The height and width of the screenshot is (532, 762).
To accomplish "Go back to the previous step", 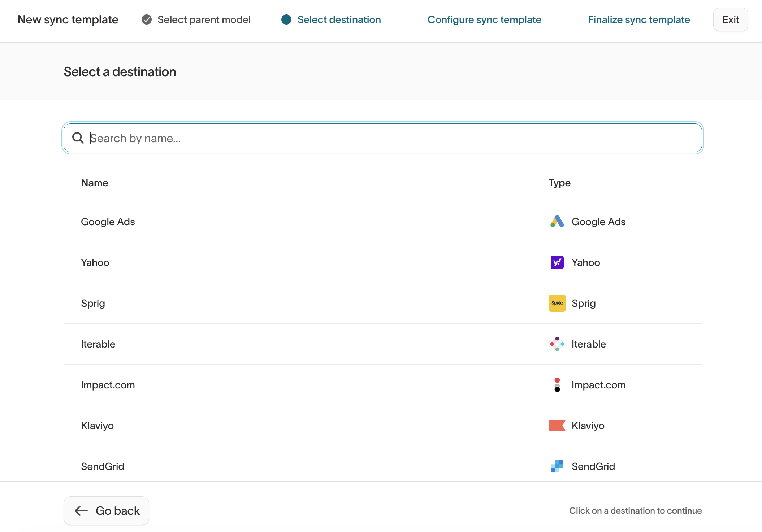I will pyautogui.click(x=106, y=511).
